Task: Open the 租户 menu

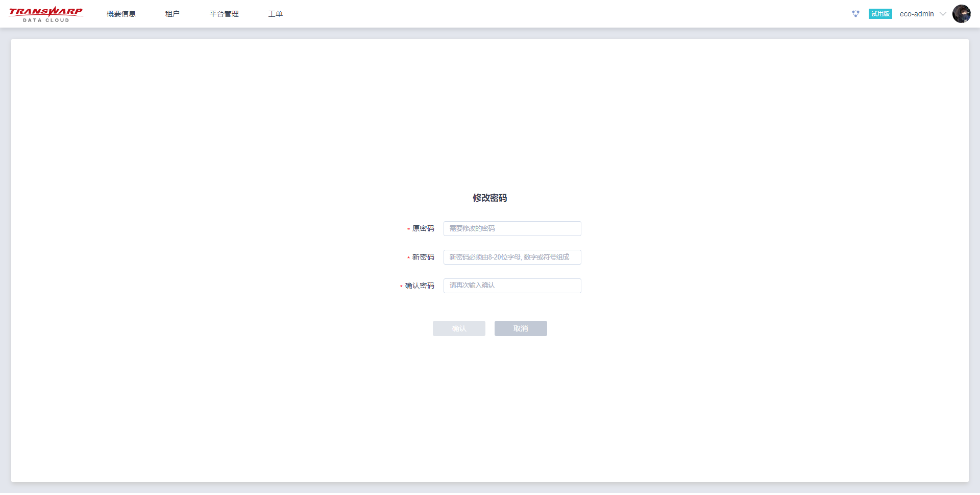Action: pos(173,14)
